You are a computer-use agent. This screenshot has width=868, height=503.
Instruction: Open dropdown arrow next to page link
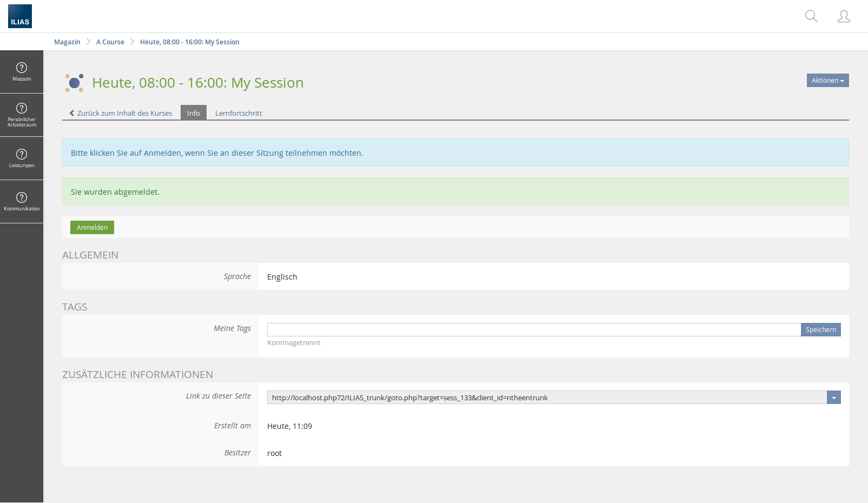pyautogui.click(x=833, y=398)
